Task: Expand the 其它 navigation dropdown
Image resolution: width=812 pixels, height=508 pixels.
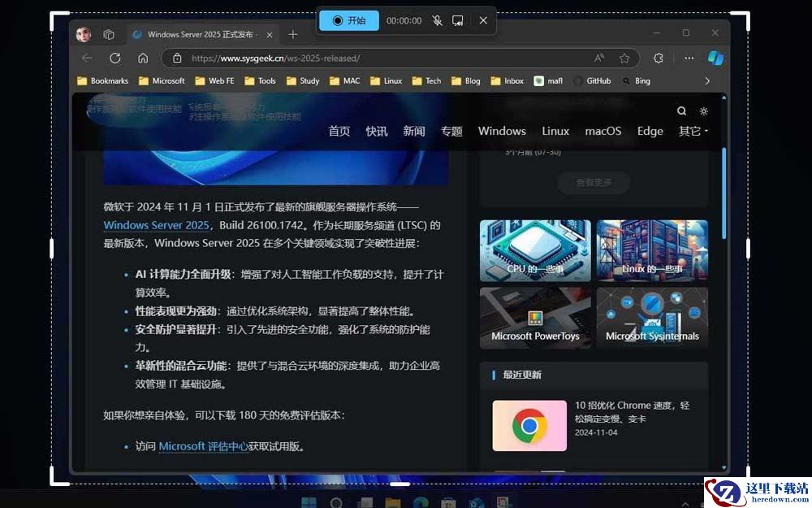Action: pos(693,131)
